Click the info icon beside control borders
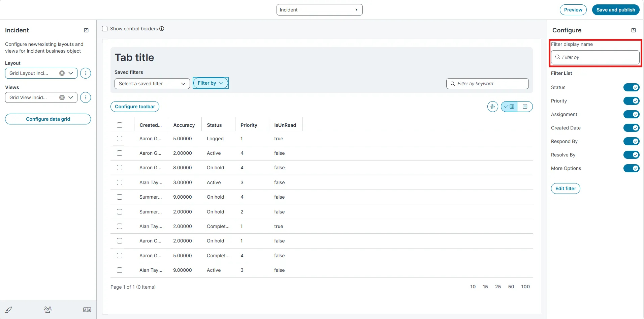The height and width of the screenshot is (319, 644). click(x=162, y=29)
